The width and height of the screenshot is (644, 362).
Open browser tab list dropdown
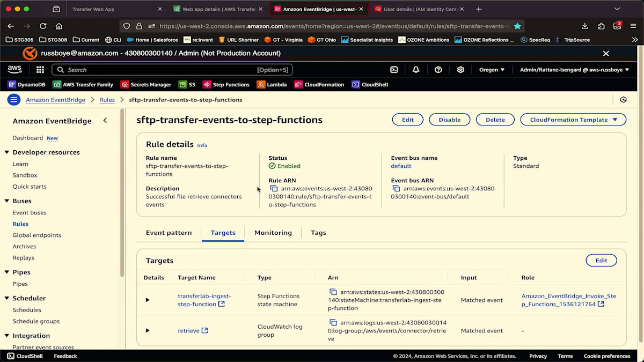(617, 9)
